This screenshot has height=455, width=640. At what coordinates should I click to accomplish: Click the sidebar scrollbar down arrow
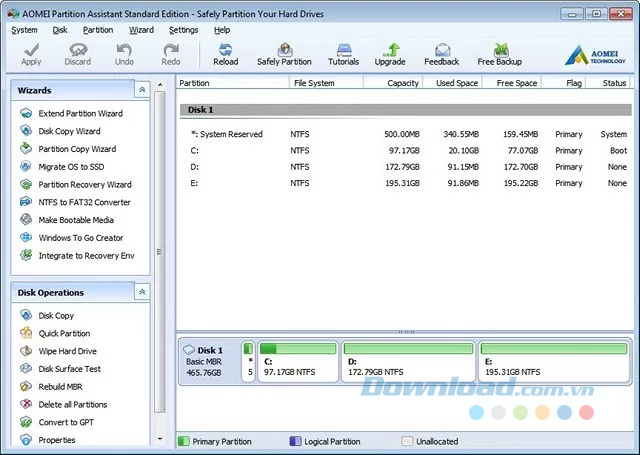160,439
